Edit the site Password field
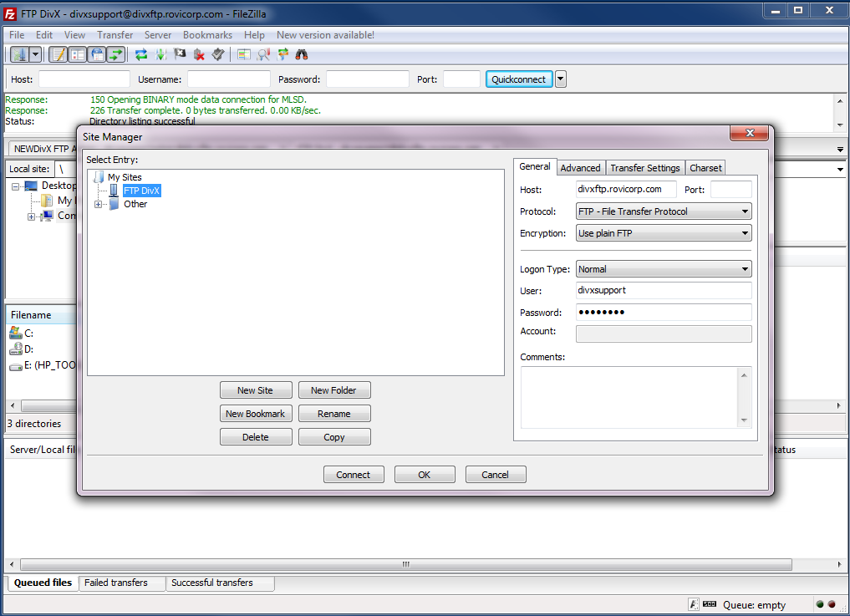The image size is (850, 616). pyautogui.click(x=664, y=312)
